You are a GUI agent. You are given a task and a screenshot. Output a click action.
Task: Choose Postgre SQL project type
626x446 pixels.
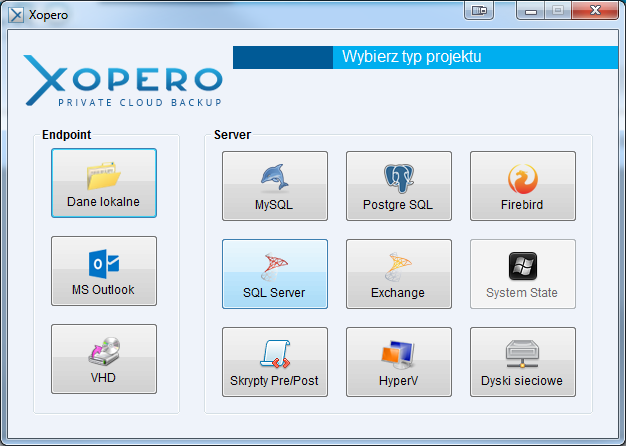pyautogui.click(x=399, y=186)
